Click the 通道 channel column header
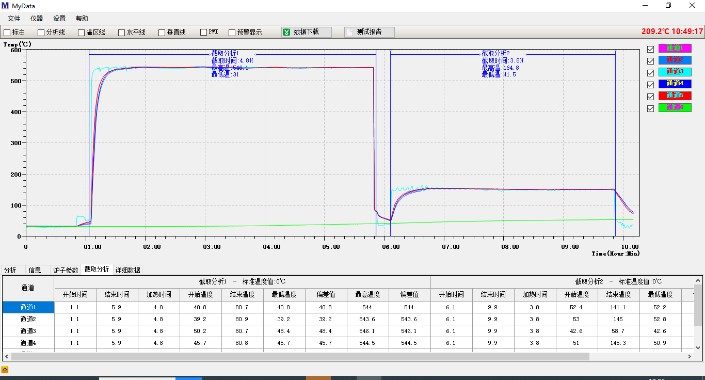Image resolution: width=705 pixels, height=380 pixels. 28,288
